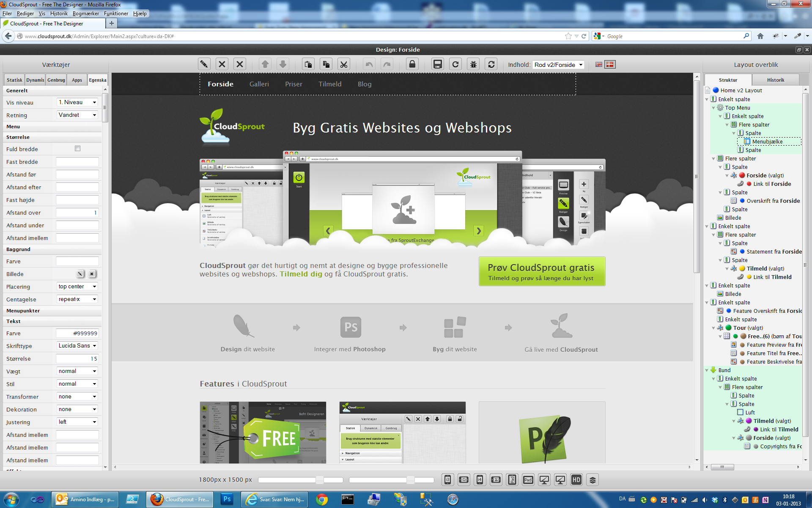Click the Prøv CloudSprout gratis button
Viewport: 812px width, 508px height.
542,272
